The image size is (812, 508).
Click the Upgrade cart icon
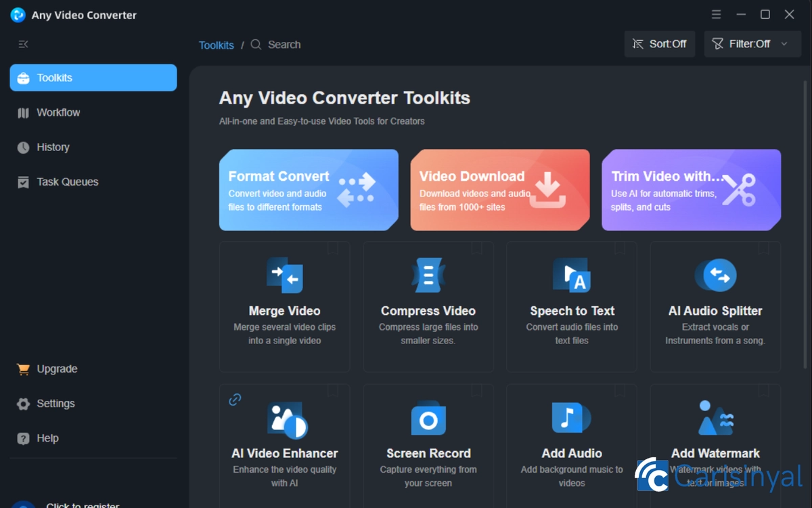24,369
